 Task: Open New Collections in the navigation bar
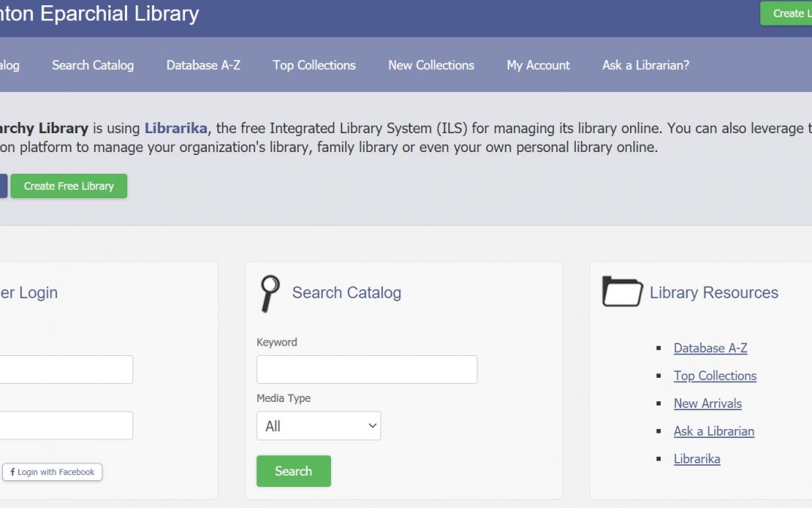pos(431,65)
